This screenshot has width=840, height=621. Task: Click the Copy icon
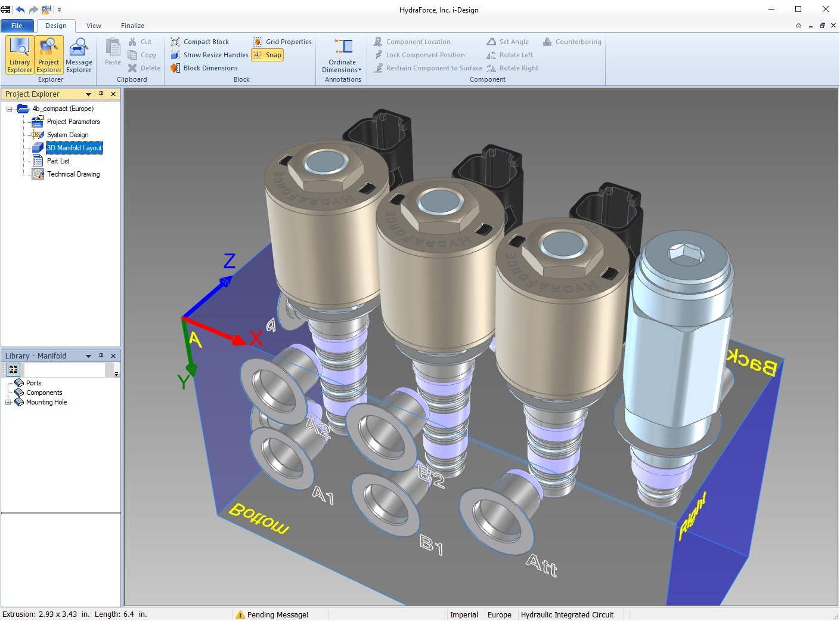(132, 55)
